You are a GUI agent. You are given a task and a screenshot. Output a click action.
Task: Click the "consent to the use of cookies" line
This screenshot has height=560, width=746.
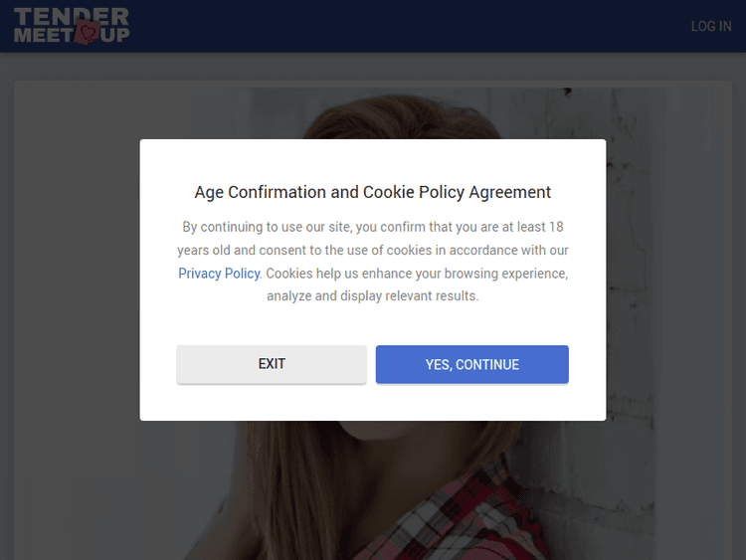click(372, 250)
